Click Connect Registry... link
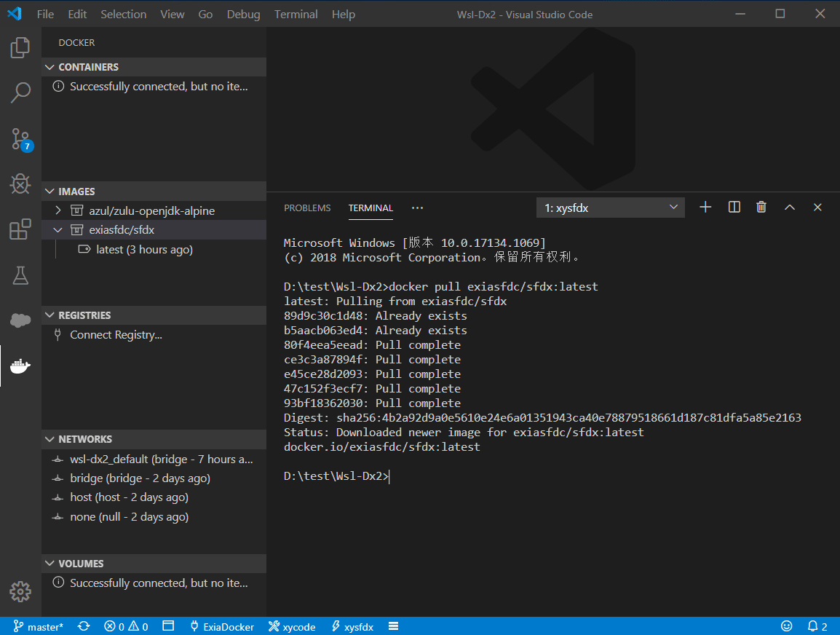This screenshot has width=840, height=635. [116, 335]
